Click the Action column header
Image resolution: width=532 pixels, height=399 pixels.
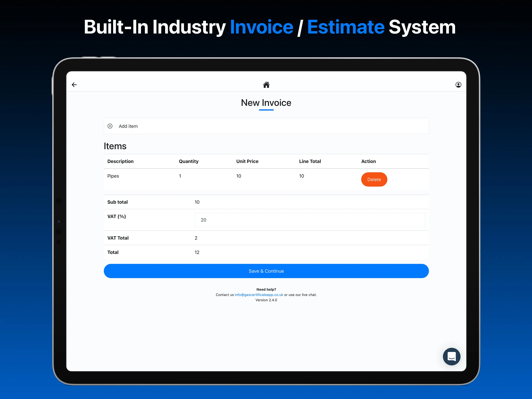368,161
